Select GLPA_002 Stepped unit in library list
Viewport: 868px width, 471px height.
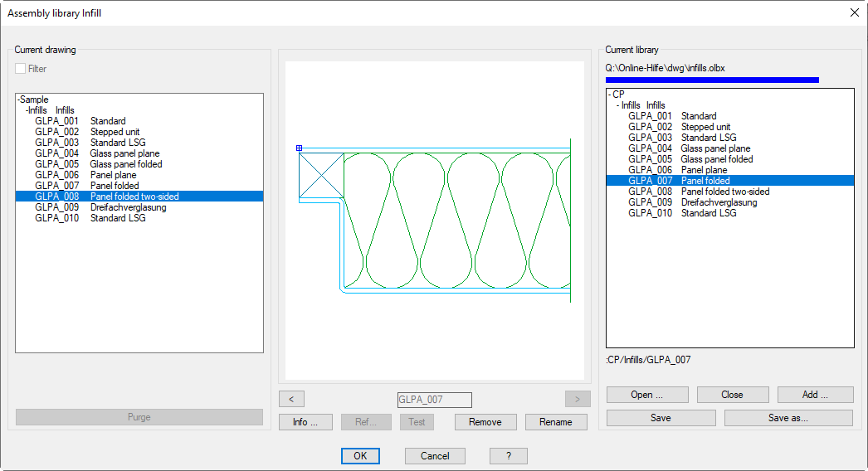[x=674, y=127]
